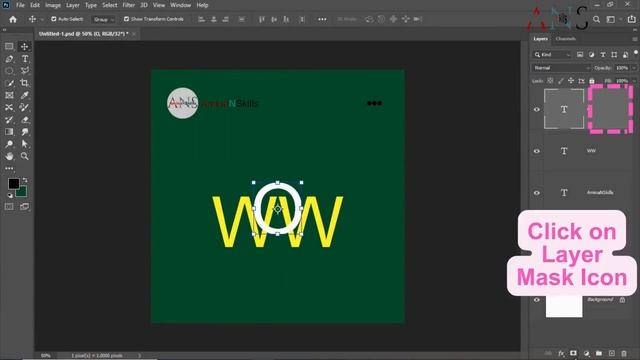Change the screen mode
This screenshot has width=640, height=360.
pyautogui.click(x=24, y=207)
